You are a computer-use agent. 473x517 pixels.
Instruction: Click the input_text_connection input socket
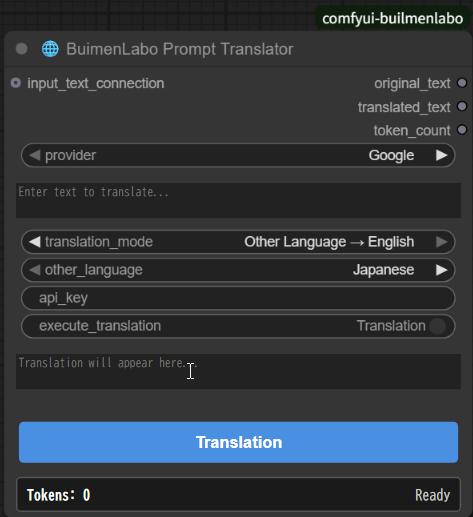coord(16,83)
